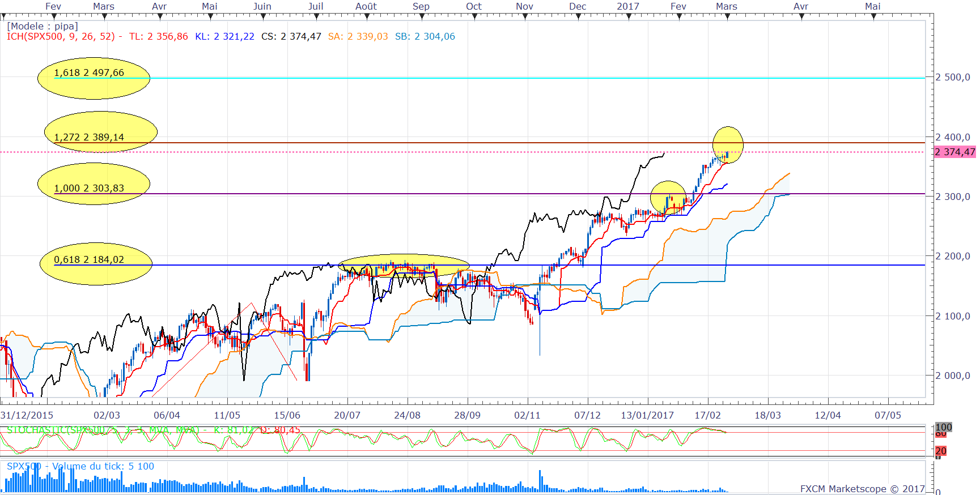Click the [Modele : pipa] template label
This screenshot has height=495, width=980.
coord(43,26)
